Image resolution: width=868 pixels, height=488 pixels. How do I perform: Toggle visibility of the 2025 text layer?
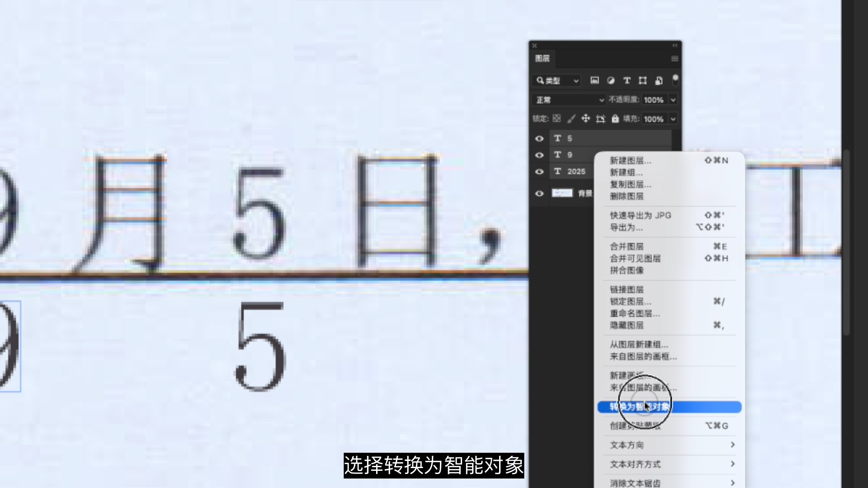click(539, 172)
